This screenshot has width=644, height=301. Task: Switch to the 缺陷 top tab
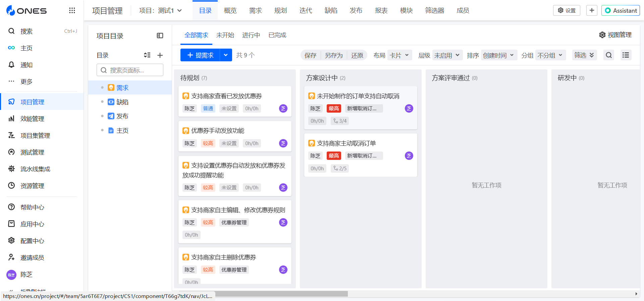point(331,10)
